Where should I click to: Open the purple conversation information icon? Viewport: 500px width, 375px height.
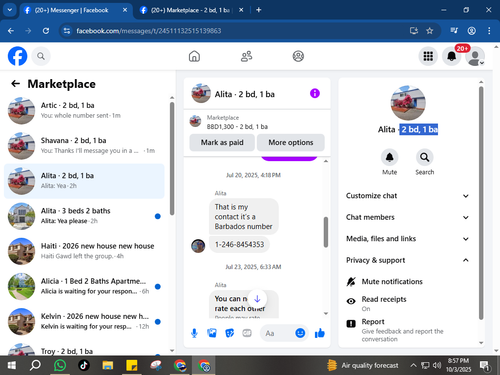(315, 93)
